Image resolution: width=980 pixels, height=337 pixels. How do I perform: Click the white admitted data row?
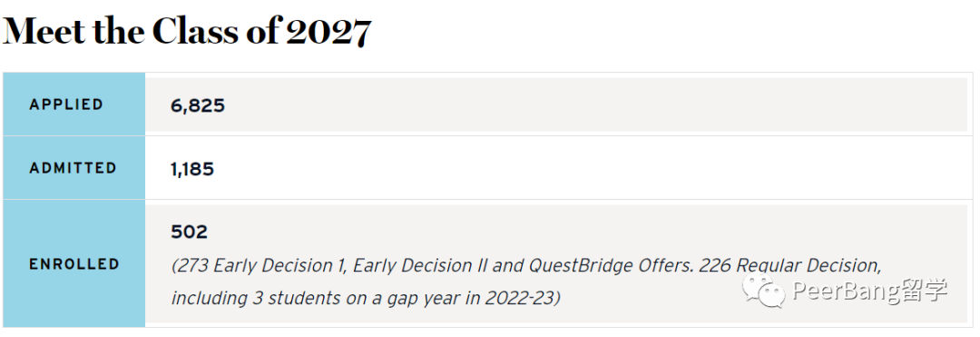(x=556, y=168)
